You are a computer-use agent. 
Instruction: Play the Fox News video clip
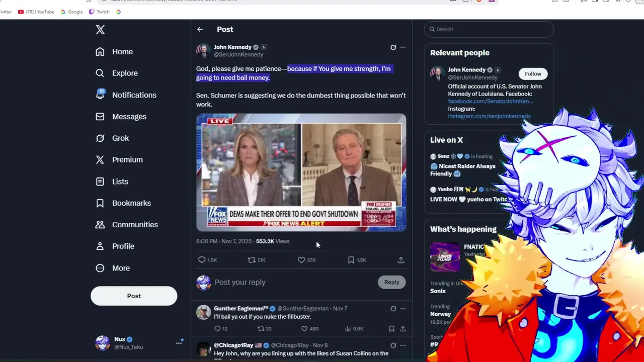tap(301, 172)
